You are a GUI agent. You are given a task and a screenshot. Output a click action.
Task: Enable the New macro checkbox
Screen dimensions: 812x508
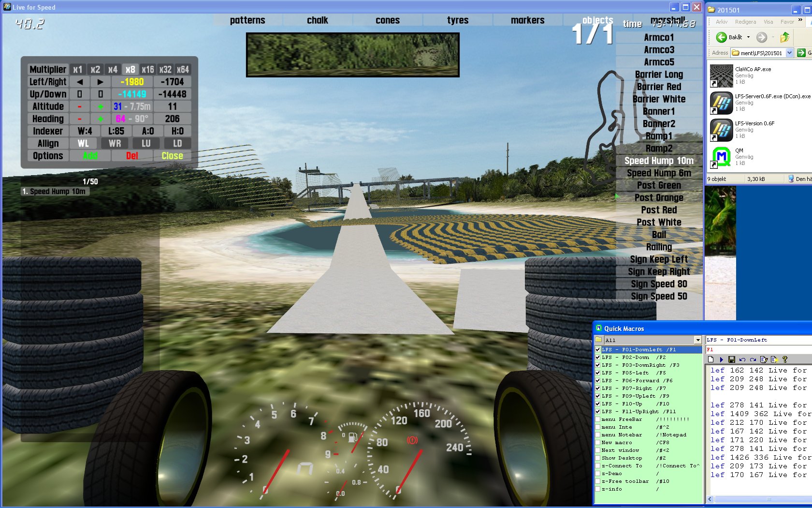click(598, 442)
